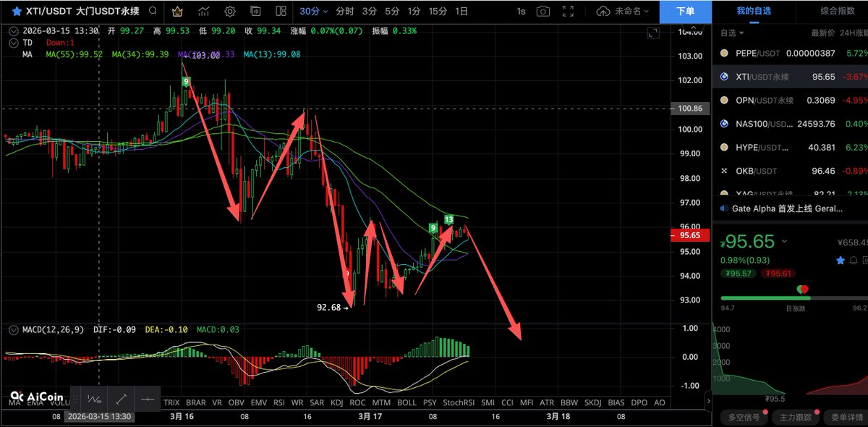Click the OPN coin icon
This screenshot has height=427, width=868.
point(726,100)
